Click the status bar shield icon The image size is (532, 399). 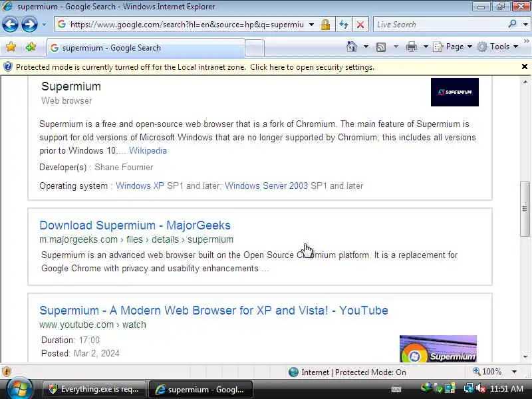7,372
